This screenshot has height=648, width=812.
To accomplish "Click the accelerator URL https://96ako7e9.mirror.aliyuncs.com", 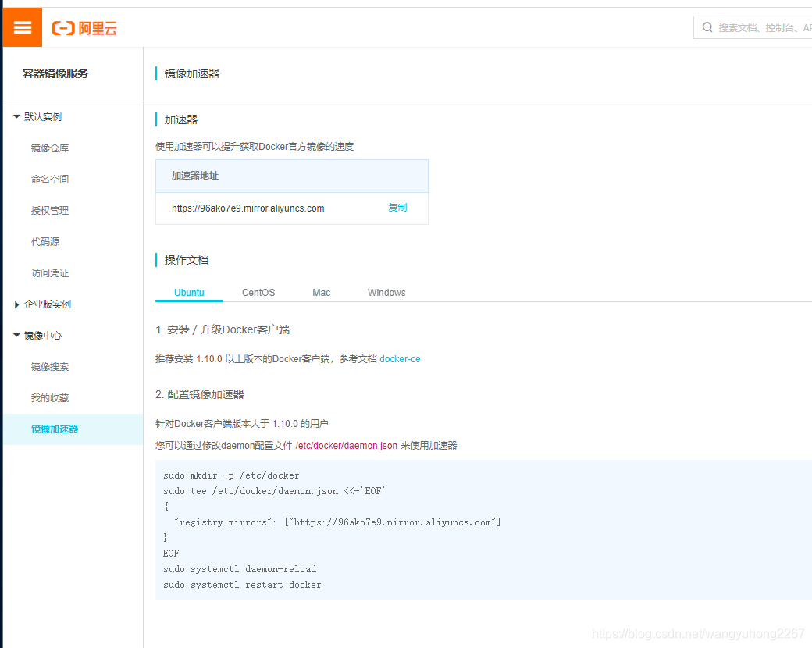I will 248,208.
